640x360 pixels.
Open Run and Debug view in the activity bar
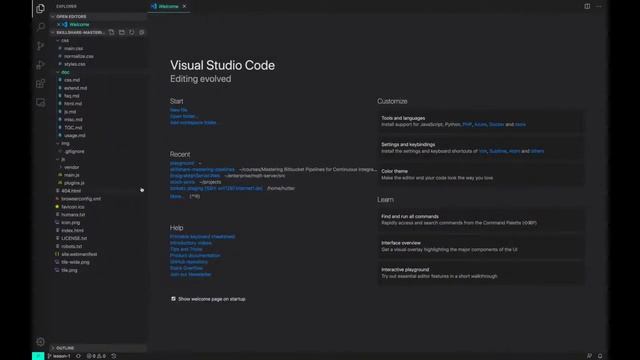[40, 65]
